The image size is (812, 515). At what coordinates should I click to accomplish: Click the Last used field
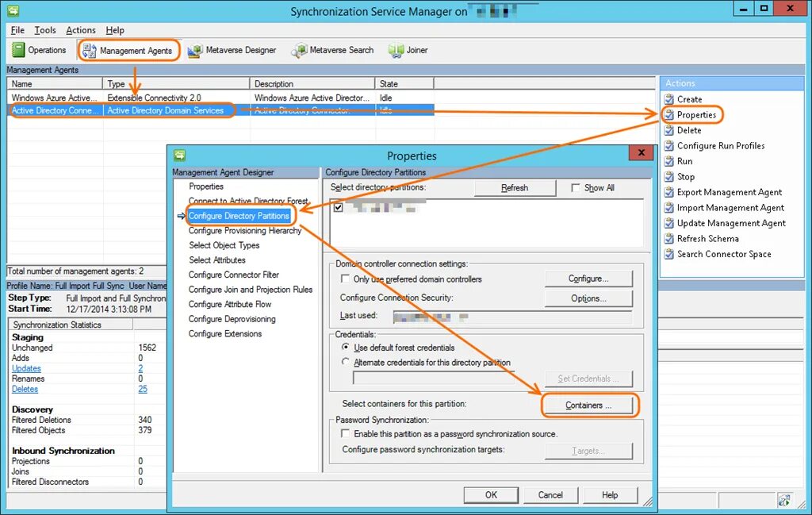pos(512,317)
